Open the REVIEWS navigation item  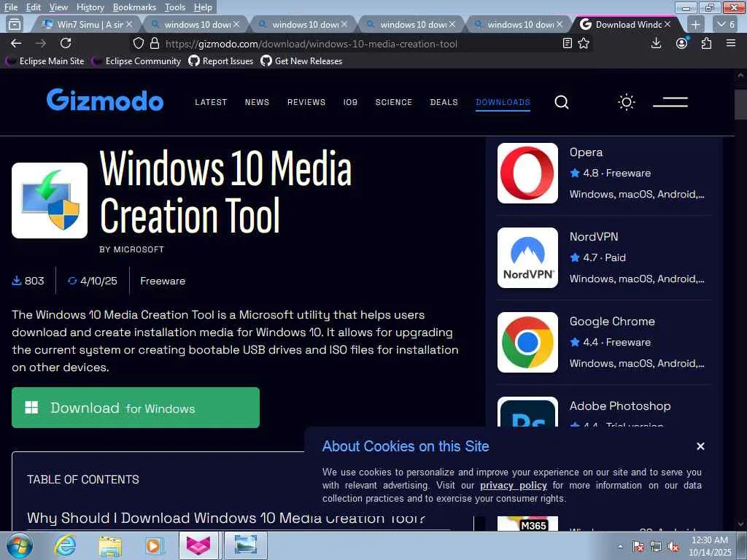[x=306, y=102]
